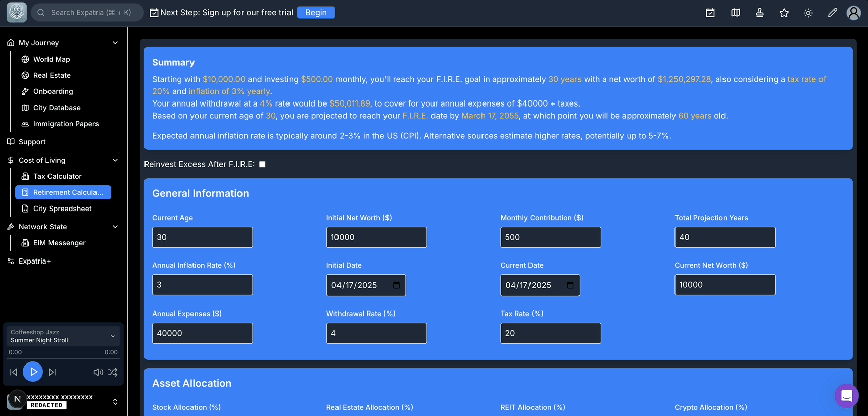Toggle light/dark theme sun icon
Viewport: 868px width, 416px height.
[x=808, y=13]
